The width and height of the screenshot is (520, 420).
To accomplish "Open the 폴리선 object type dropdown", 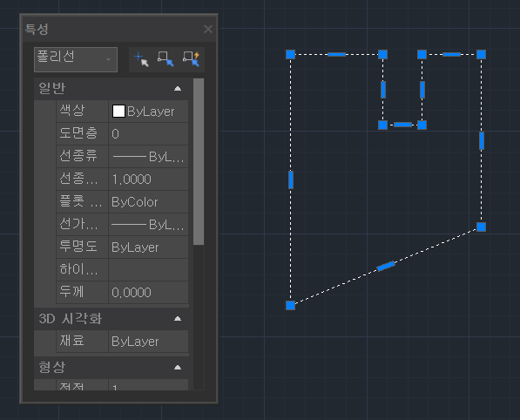I will point(76,59).
